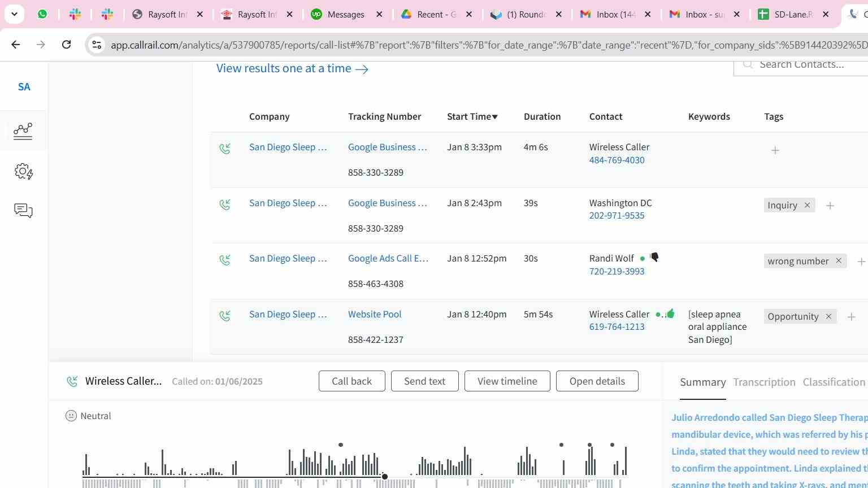Close the Messages browser tab

(380, 14)
